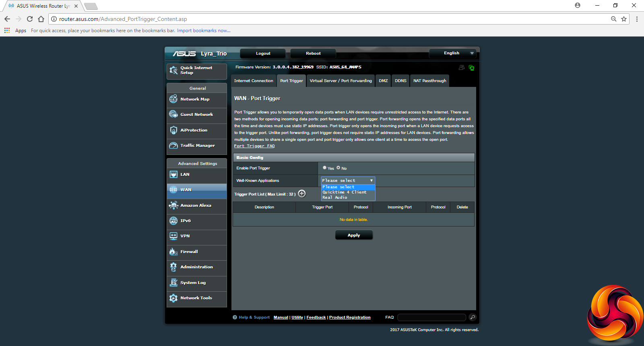Open the Chrome zoom magnifier icon

(614, 19)
